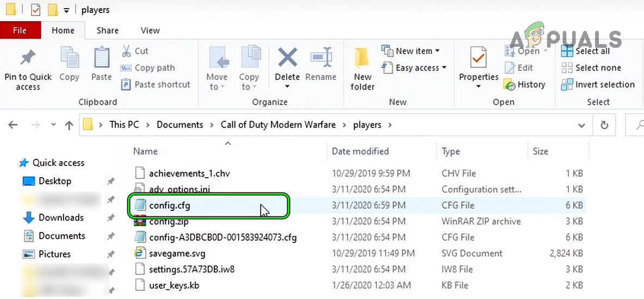Image resolution: width=644 pixels, height=299 pixels.
Task: Create a New folder
Action: point(363,69)
